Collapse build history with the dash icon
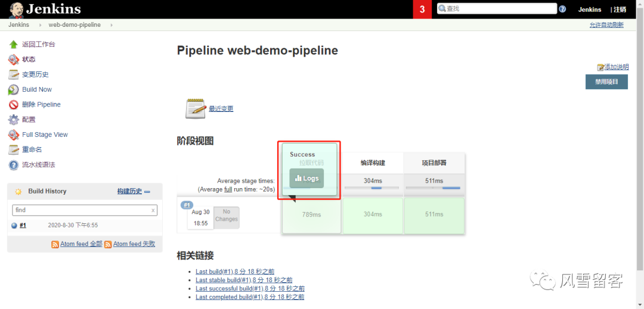 [x=147, y=191]
